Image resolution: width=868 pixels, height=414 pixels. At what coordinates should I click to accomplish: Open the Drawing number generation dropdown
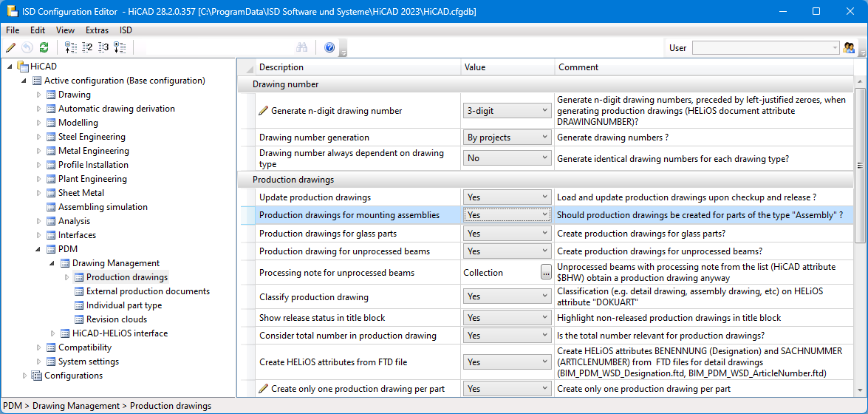coord(507,138)
